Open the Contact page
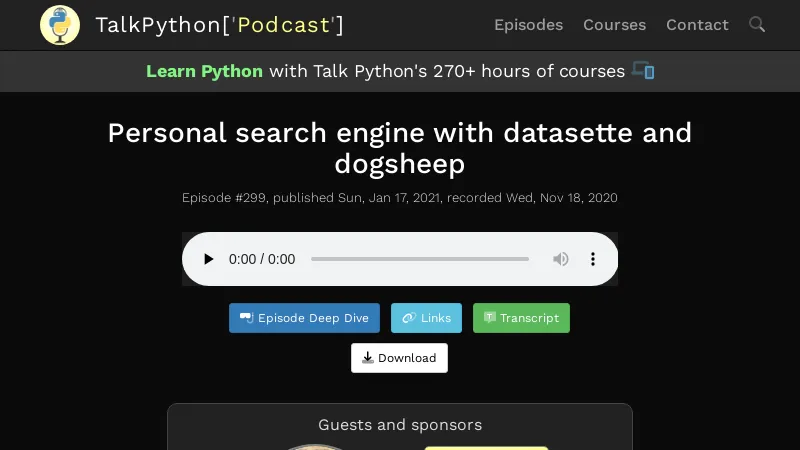 coord(697,25)
